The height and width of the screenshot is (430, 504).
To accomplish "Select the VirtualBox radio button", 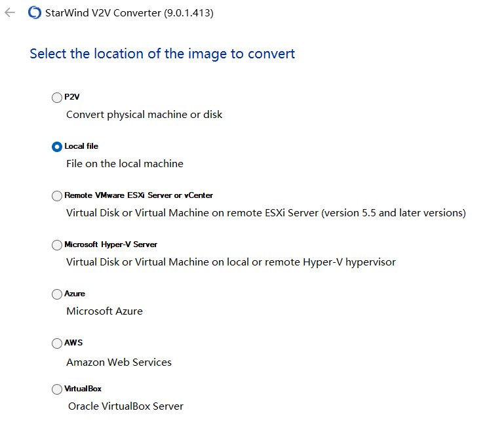I will pos(57,389).
